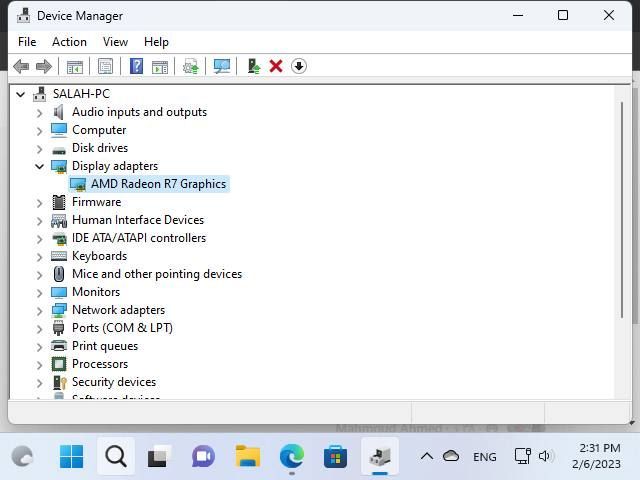This screenshot has height=480, width=640.
Task: Click the device tree vertical scrollbar
Action: 622,210
